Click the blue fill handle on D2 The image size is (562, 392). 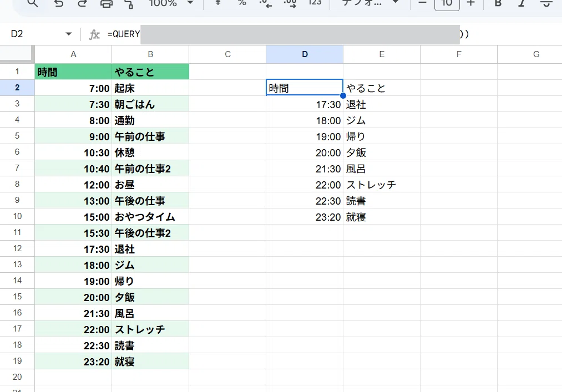tap(343, 95)
